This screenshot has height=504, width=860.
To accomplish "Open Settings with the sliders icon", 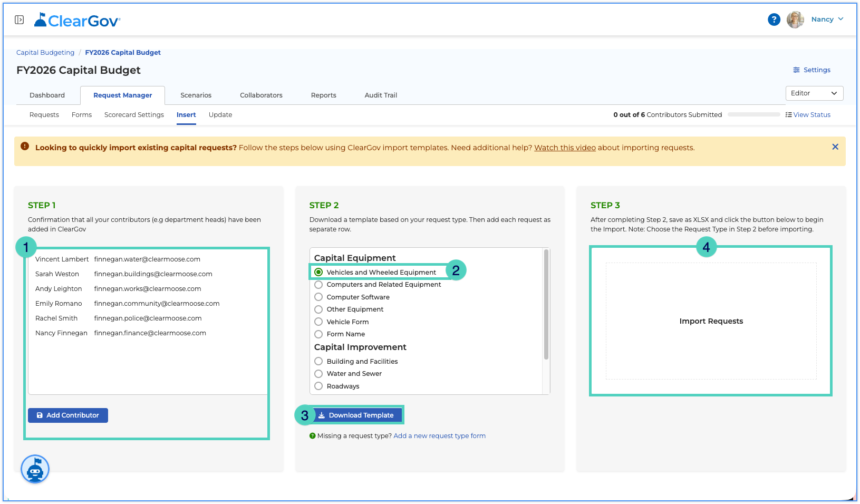I will coord(811,70).
